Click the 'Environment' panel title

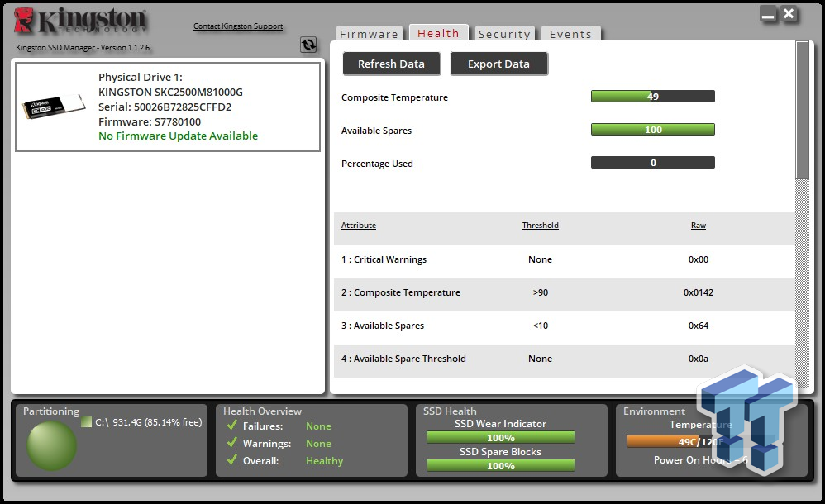(x=654, y=411)
